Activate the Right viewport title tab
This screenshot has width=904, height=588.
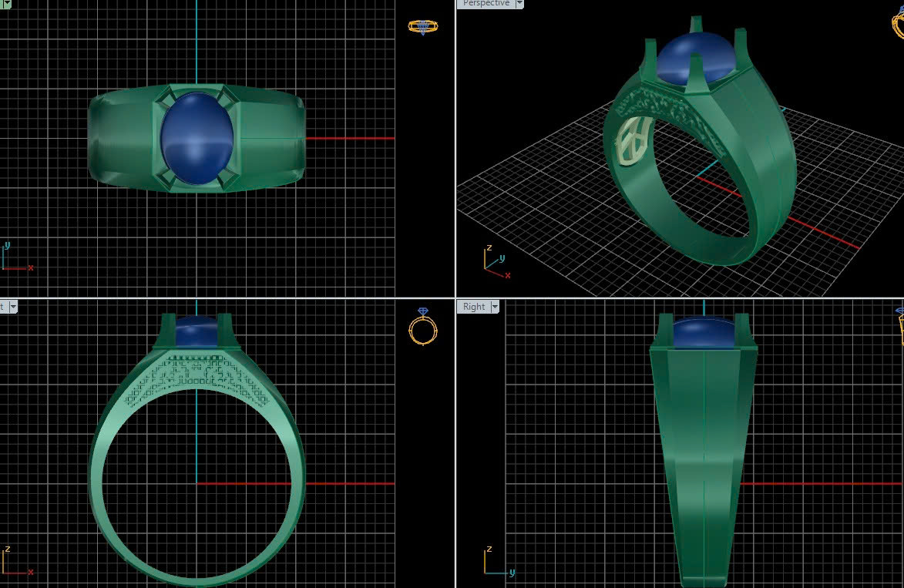474,307
